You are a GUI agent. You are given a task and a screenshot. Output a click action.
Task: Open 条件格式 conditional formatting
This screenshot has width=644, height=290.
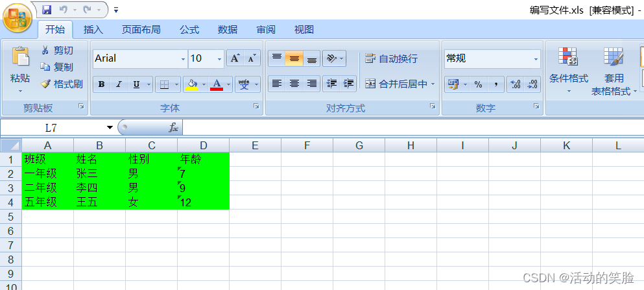[569, 71]
